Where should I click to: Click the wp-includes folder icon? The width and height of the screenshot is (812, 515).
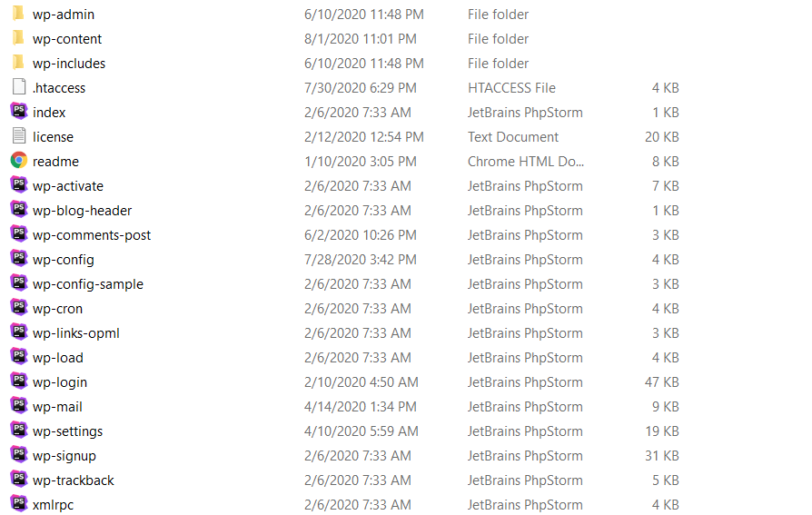pyautogui.click(x=19, y=62)
